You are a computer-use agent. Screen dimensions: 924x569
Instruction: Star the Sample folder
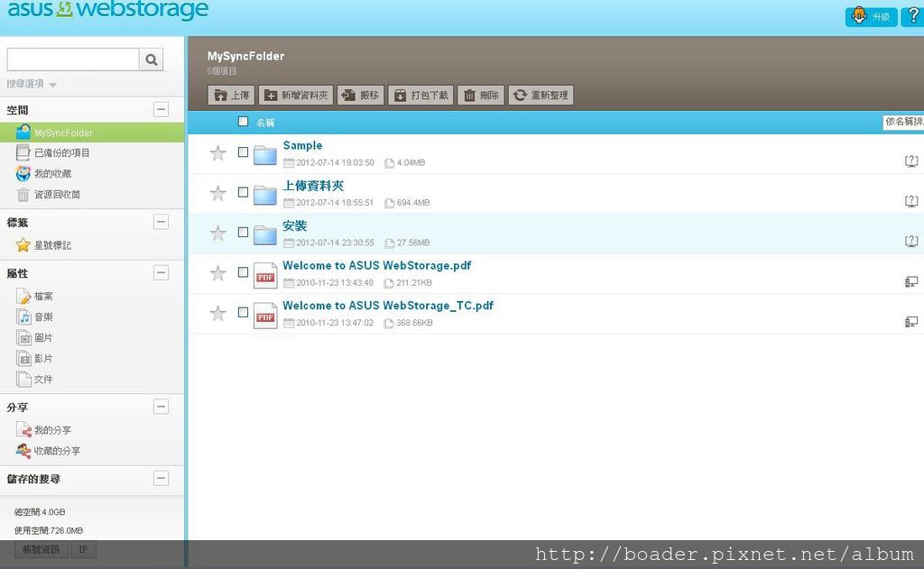point(218,153)
